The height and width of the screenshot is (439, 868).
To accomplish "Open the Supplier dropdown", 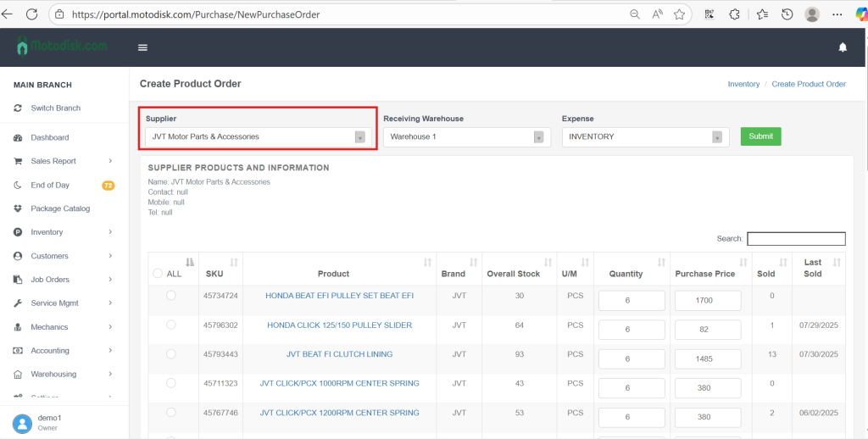I will (x=258, y=136).
